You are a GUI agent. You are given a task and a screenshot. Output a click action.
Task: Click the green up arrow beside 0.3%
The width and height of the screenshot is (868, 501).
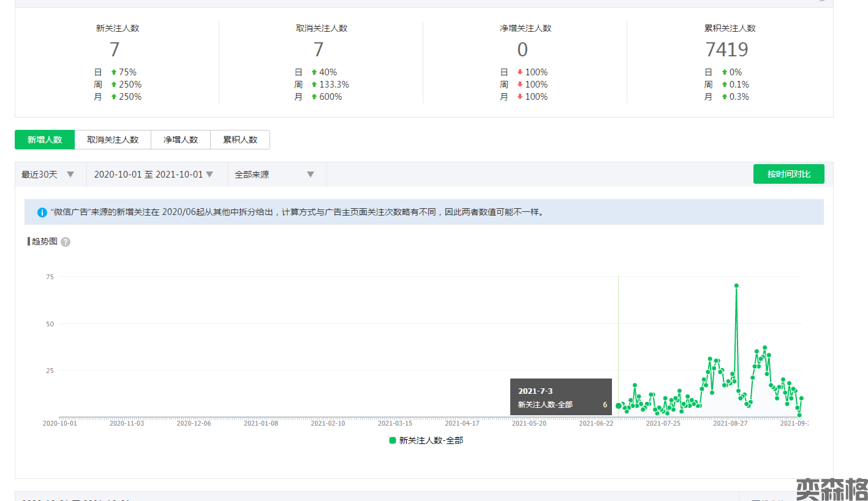point(724,97)
